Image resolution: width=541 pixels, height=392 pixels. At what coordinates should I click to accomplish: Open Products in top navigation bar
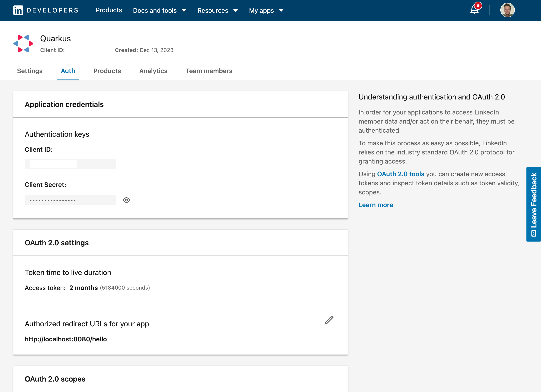click(x=109, y=10)
